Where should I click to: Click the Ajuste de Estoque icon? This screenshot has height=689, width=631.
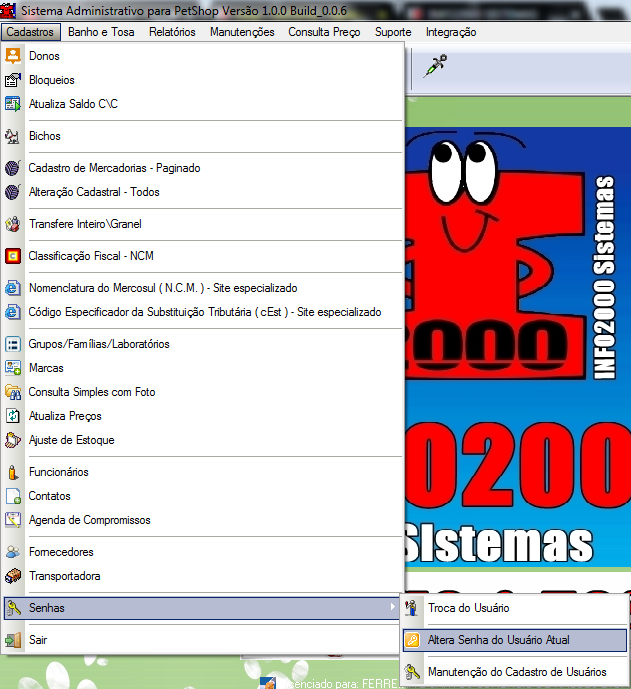tap(13, 440)
